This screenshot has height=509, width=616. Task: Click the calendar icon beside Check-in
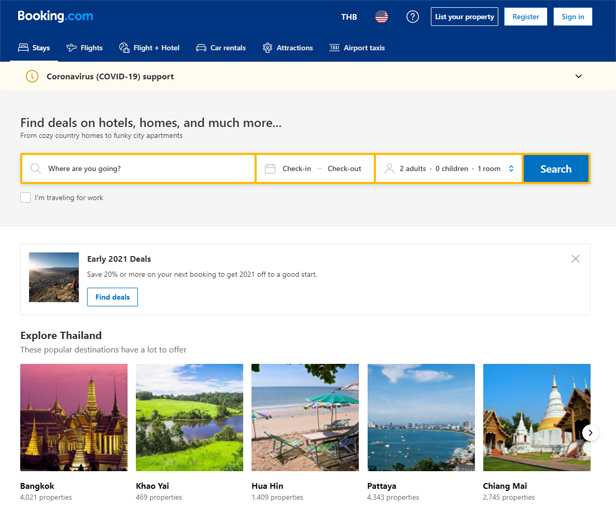click(270, 168)
